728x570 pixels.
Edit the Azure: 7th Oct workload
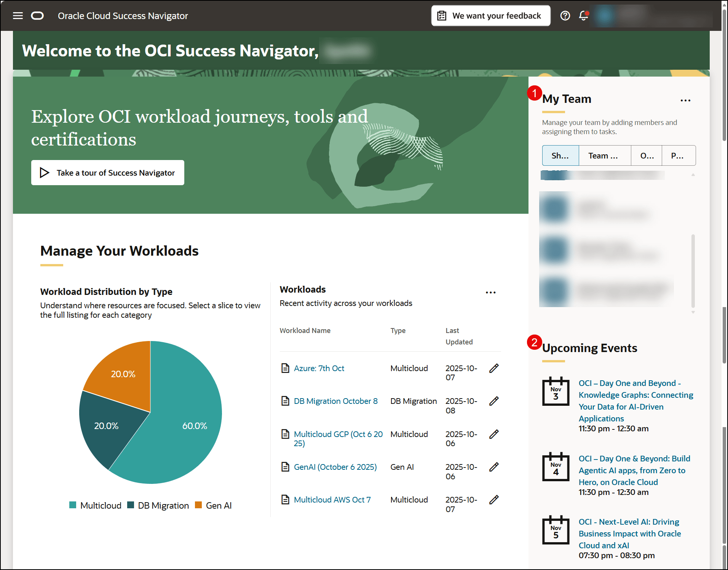pyautogui.click(x=494, y=368)
